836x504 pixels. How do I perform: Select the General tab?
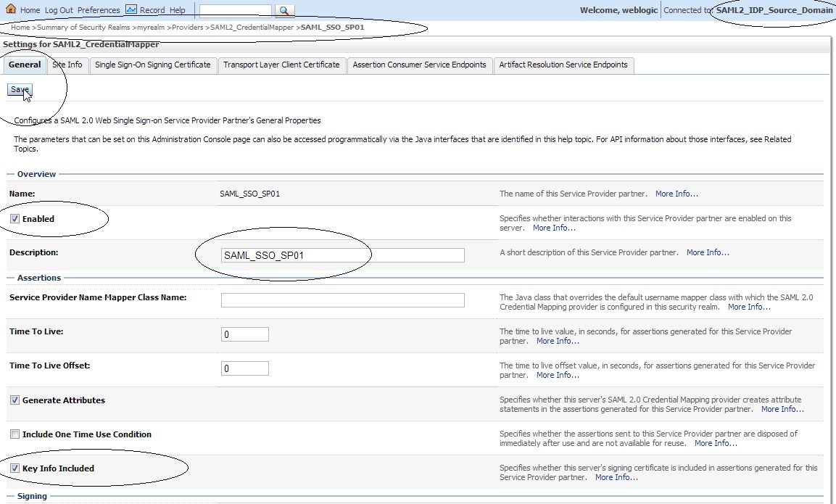click(25, 65)
